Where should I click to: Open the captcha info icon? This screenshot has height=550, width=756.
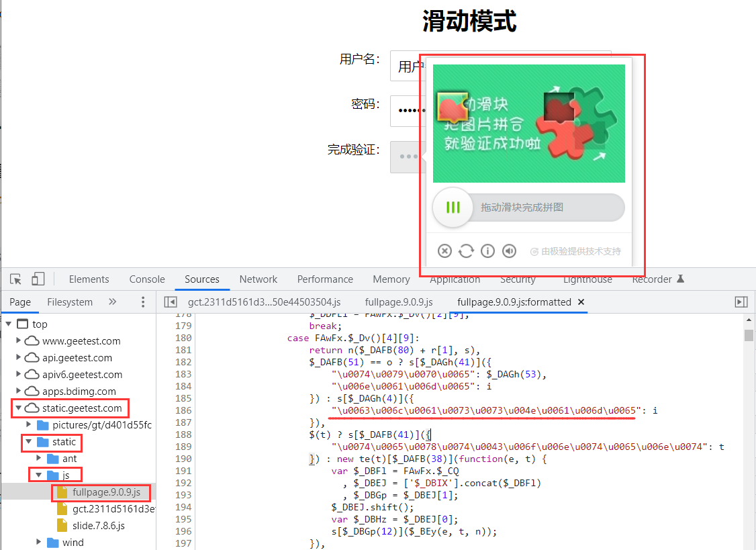click(x=488, y=251)
